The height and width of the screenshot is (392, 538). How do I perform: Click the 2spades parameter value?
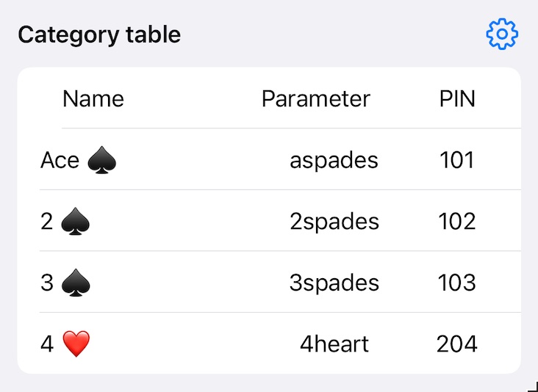pos(334,222)
